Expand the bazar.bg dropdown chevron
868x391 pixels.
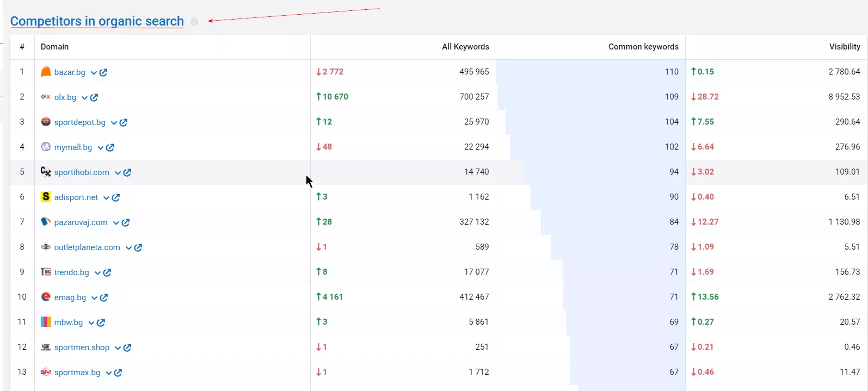(94, 73)
